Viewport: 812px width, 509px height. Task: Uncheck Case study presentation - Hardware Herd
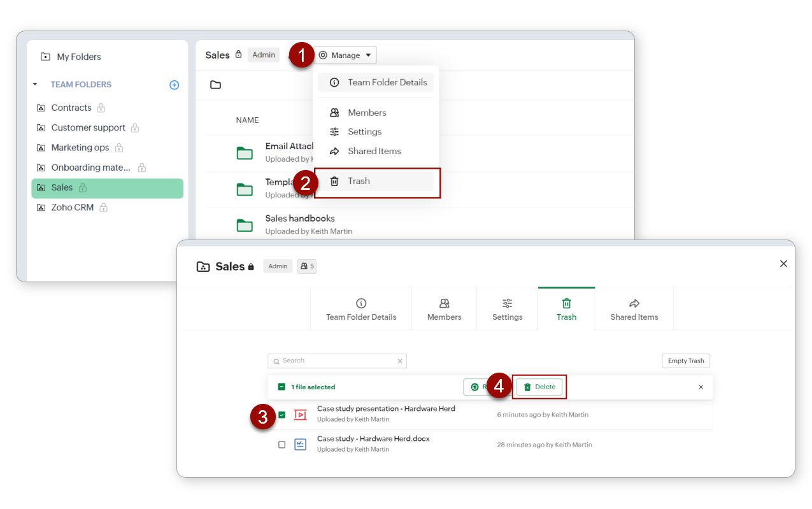281,415
